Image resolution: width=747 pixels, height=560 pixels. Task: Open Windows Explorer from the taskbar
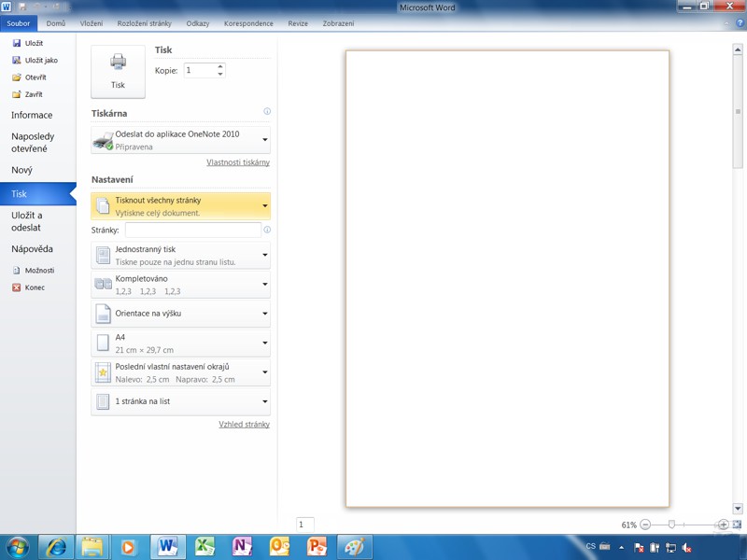coord(92,547)
